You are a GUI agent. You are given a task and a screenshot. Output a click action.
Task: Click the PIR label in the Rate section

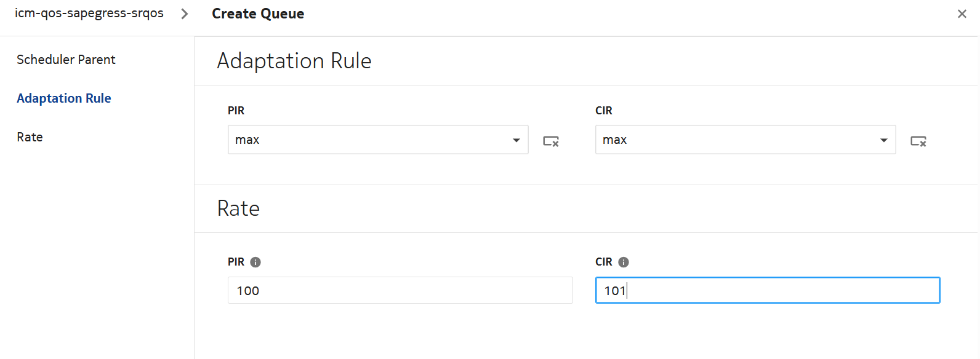click(x=236, y=262)
